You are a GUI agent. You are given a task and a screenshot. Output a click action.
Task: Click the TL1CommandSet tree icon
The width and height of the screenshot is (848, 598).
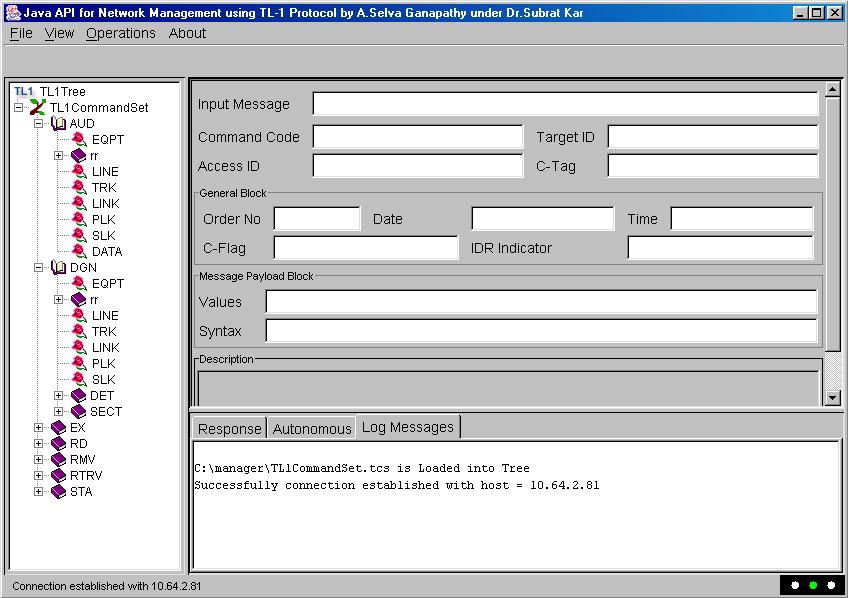tap(37, 107)
